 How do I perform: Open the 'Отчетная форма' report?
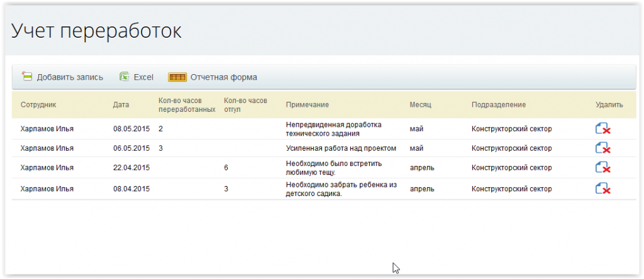[223, 77]
